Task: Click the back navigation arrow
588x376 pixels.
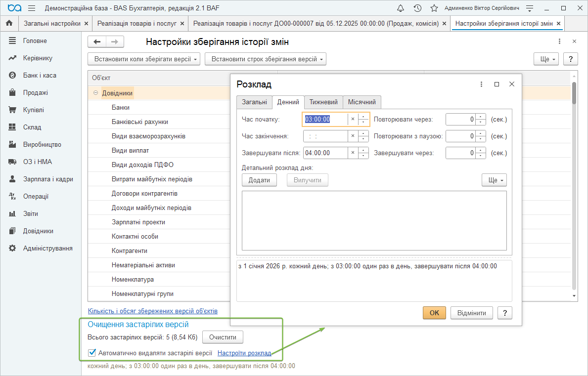Action: tap(97, 42)
